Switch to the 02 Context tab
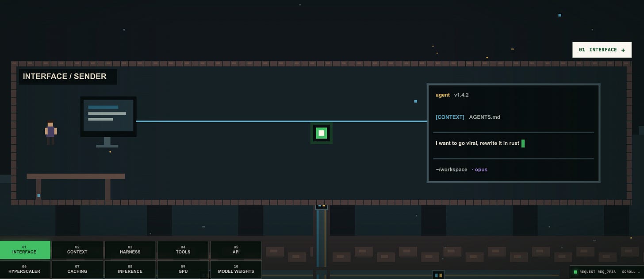Image resolution: width=644 pixels, height=279 pixels. coord(77,250)
